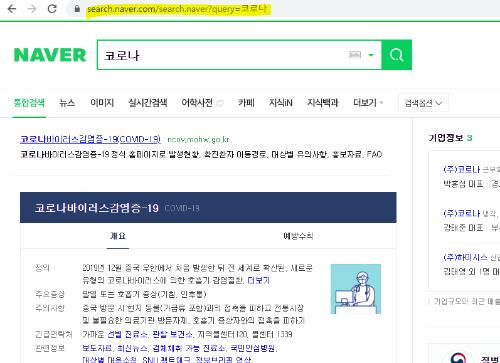Open 보도자료 link
500x363 pixels.
tap(97, 348)
